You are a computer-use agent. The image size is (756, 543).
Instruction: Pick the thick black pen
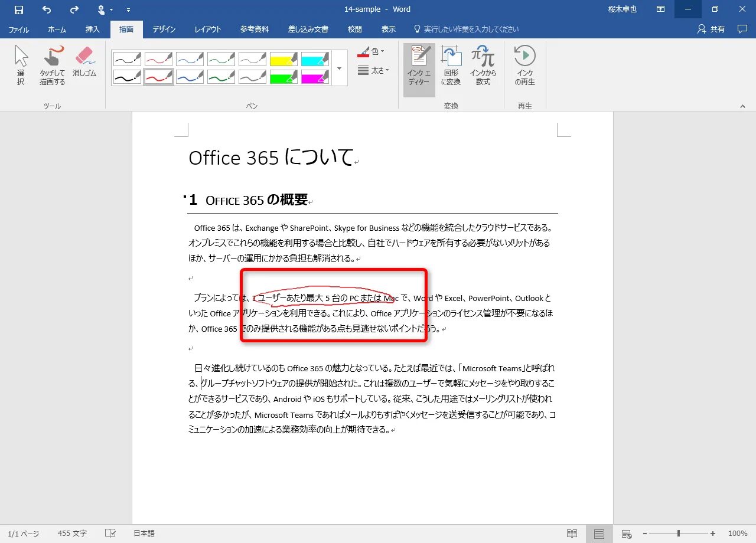pos(127,77)
